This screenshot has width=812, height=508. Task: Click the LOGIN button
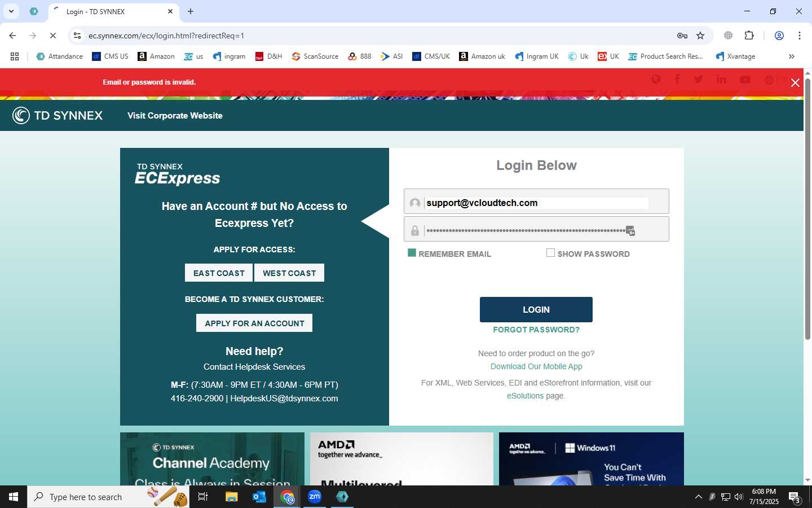[536, 309]
